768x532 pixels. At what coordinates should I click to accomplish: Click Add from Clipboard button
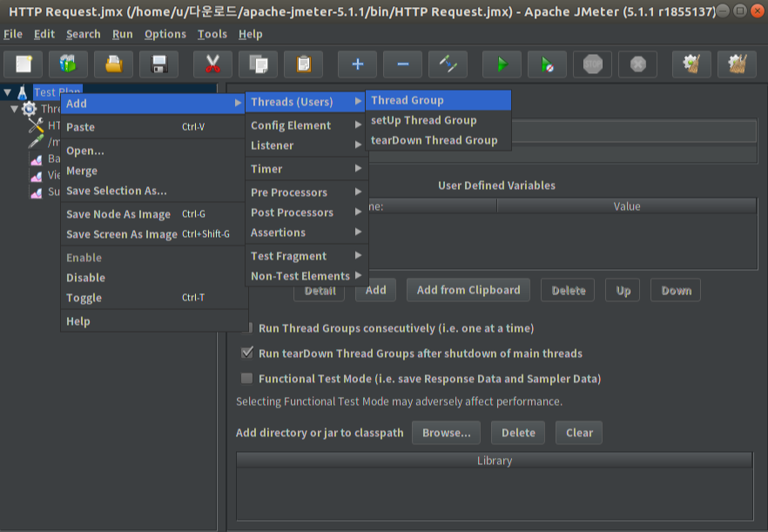click(x=468, y=290)
